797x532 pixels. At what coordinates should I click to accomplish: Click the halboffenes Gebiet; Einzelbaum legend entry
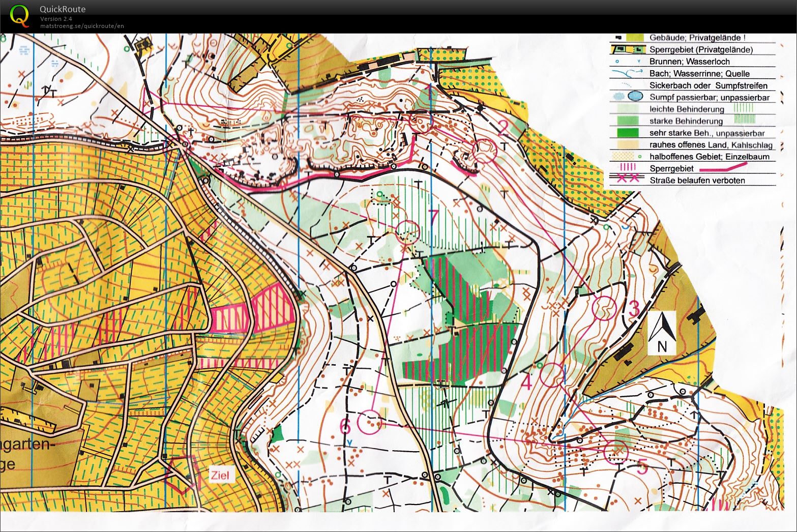709,157
